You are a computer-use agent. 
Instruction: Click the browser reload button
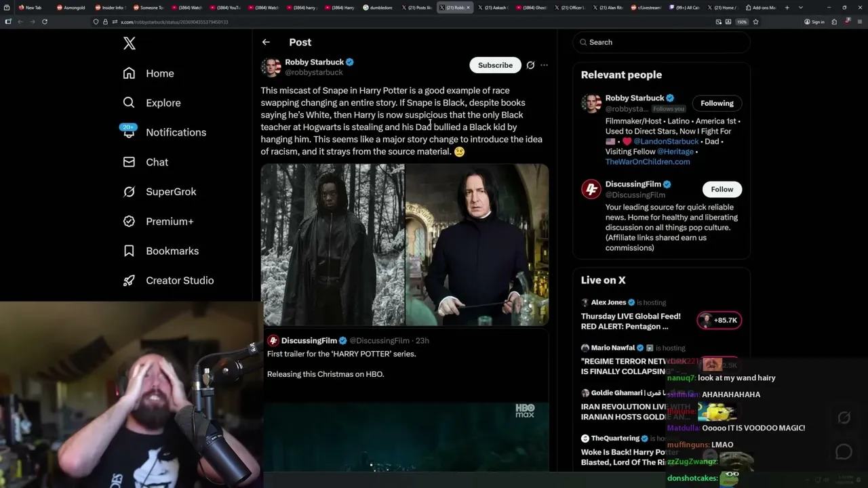click(x=45, y=22)
